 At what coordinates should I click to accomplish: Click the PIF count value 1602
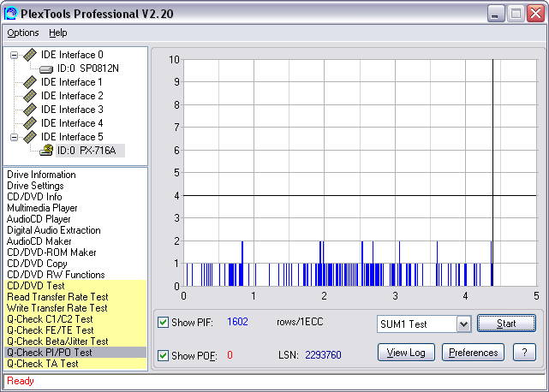(x=237, y=322)
